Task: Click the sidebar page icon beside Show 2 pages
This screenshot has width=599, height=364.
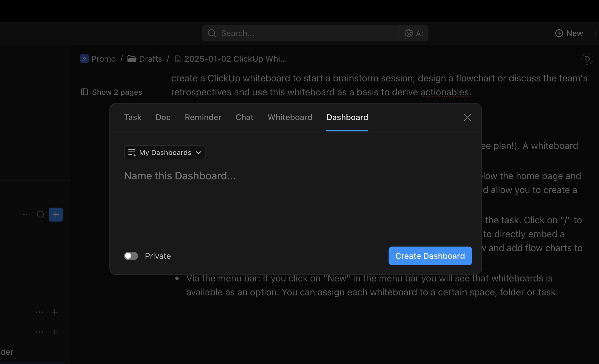Action: click(x=84, y=92)
